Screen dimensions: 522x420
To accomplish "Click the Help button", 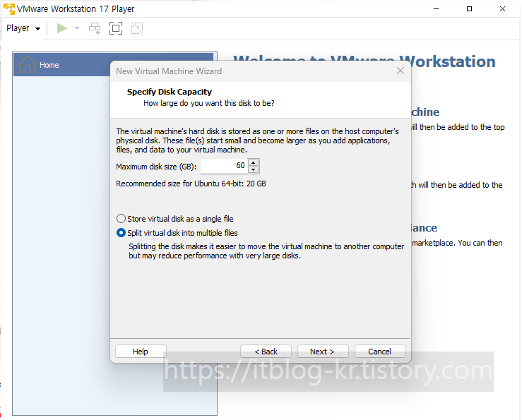I will pyautogui.click(x=141, y=352).
